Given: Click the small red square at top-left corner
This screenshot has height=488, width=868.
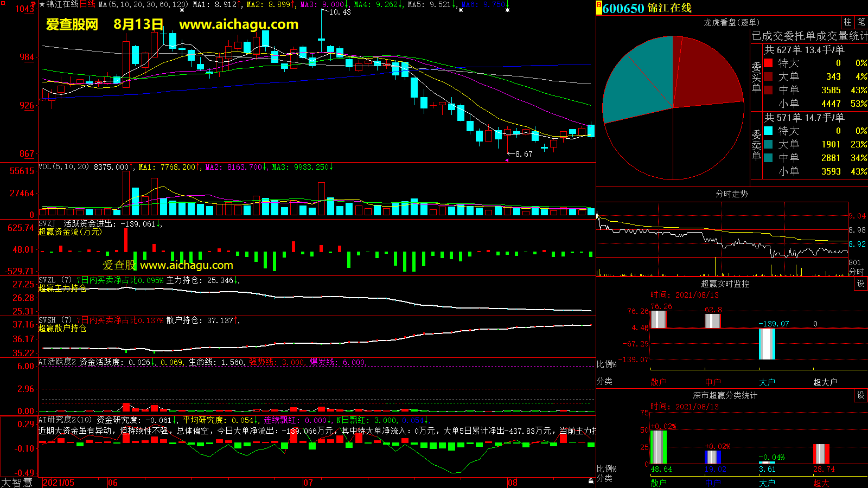Looking at the screenshot, I should 3,3.
